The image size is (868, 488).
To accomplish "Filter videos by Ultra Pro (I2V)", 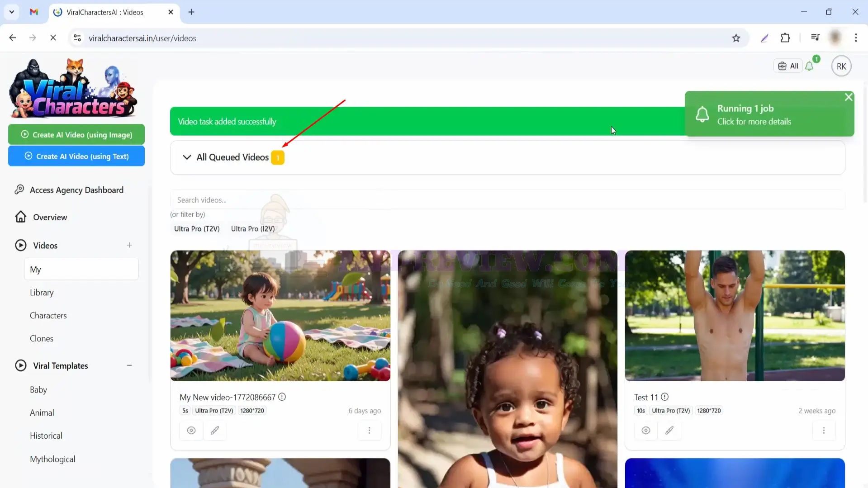I will click(x=253, y=229).
